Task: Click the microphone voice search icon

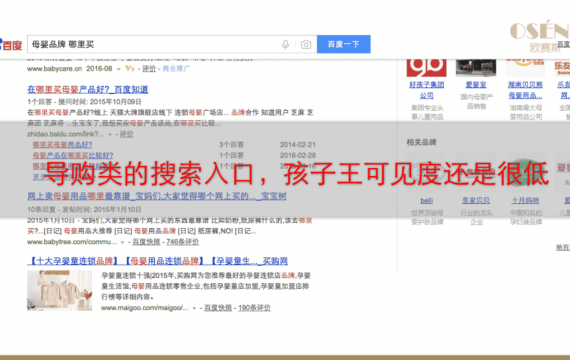Action: pos(285,44)
